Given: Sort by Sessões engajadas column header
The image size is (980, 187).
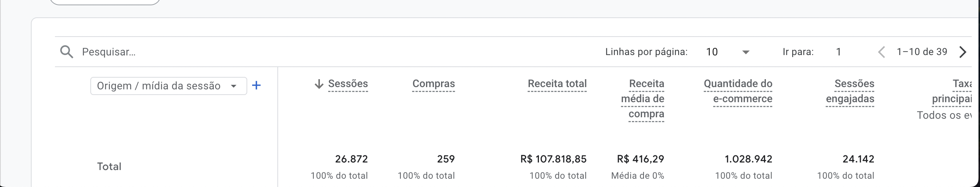Looking at the screenshot, I should (x=850, y=91).
